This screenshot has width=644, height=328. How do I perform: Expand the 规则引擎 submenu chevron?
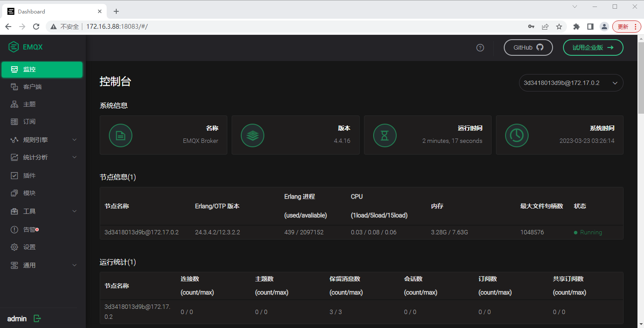tap(74, 140)
